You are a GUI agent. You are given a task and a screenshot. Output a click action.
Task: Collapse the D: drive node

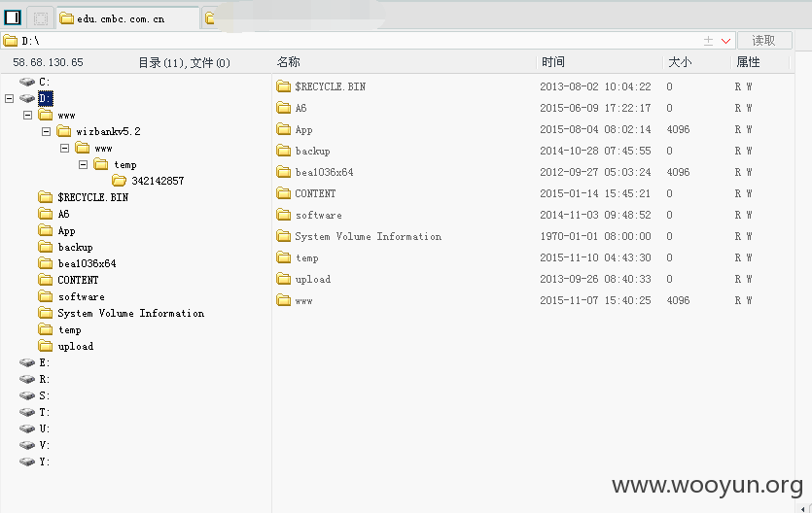(10, 98)
